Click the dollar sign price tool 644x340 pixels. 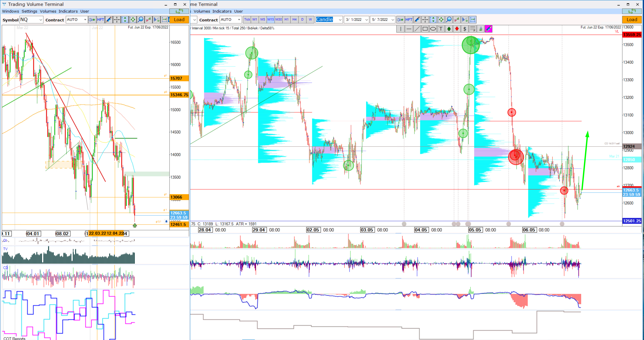coord(465,29)
